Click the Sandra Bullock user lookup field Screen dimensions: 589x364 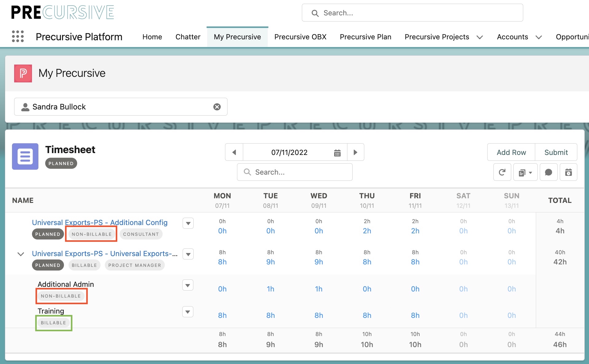click(x=121, y=107)
